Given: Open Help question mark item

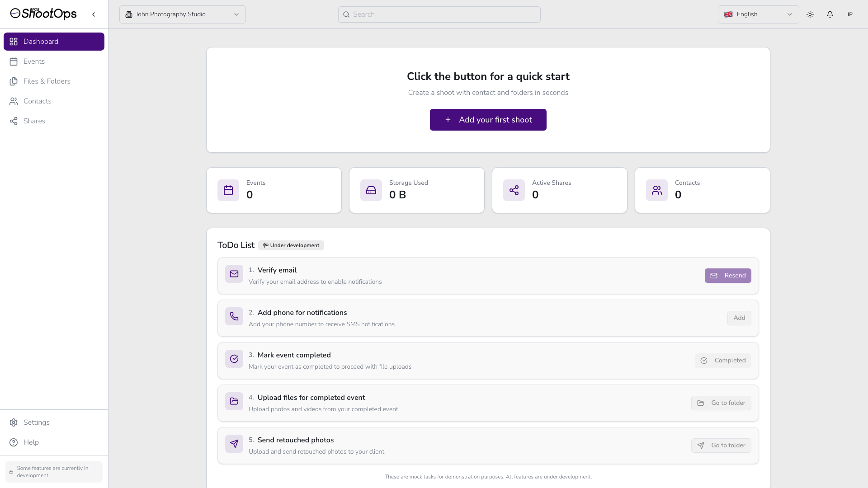Looking at the screenshot, I should (x=31, y=442).
